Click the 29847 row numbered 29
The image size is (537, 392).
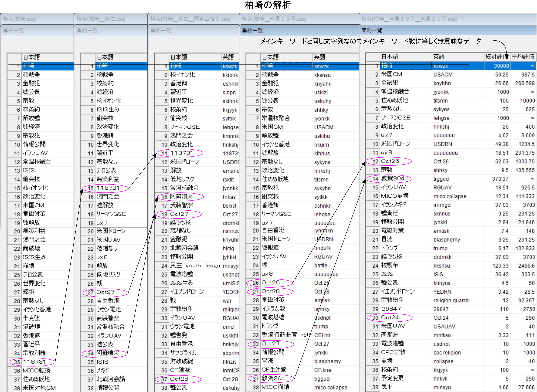[x=391, y=309]
